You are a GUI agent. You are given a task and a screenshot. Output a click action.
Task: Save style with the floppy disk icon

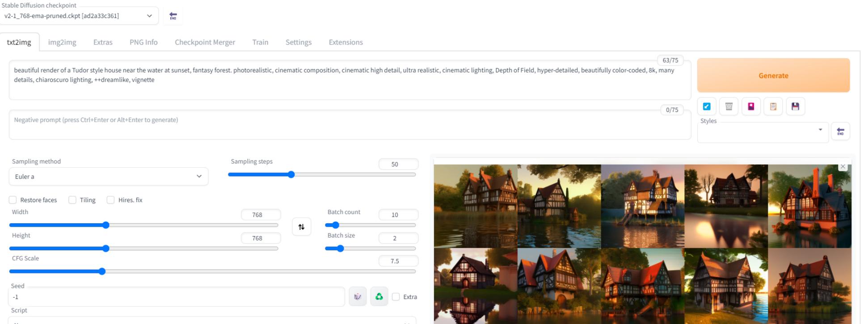pos(795,106)
